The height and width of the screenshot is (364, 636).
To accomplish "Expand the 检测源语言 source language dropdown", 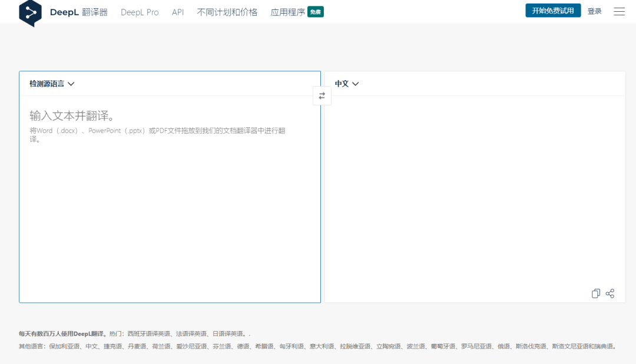I will point(52,84).
